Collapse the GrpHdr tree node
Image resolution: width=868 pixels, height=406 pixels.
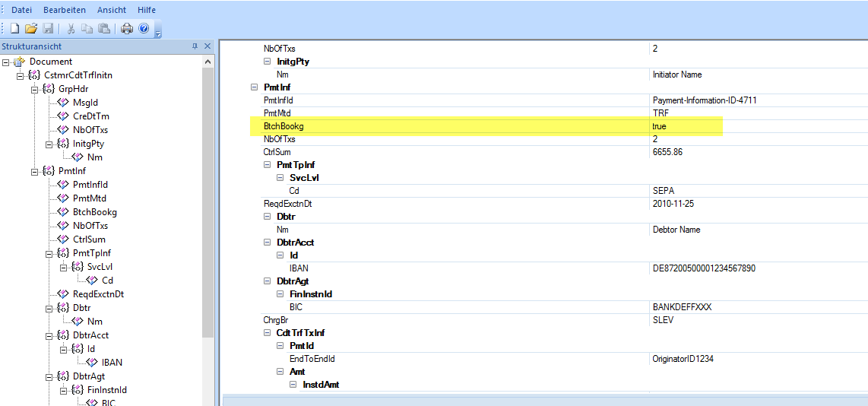tap(34, 89)
